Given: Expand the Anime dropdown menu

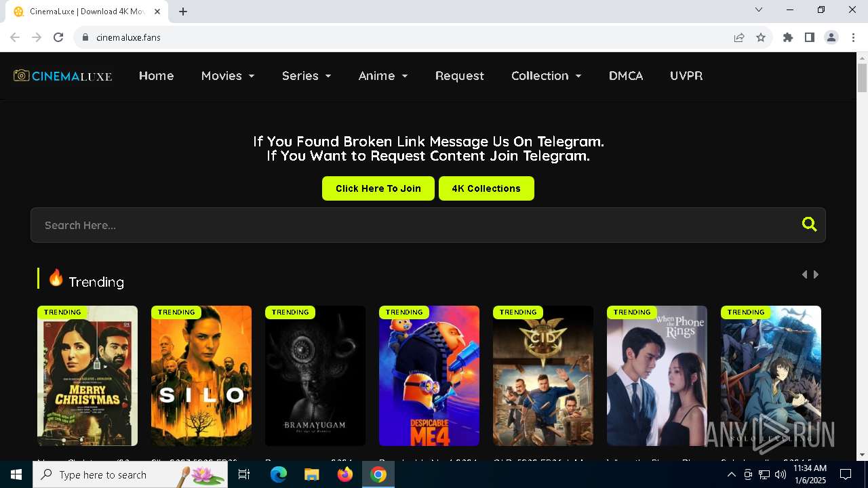Looking at the screenshot, I should [383, 76].
